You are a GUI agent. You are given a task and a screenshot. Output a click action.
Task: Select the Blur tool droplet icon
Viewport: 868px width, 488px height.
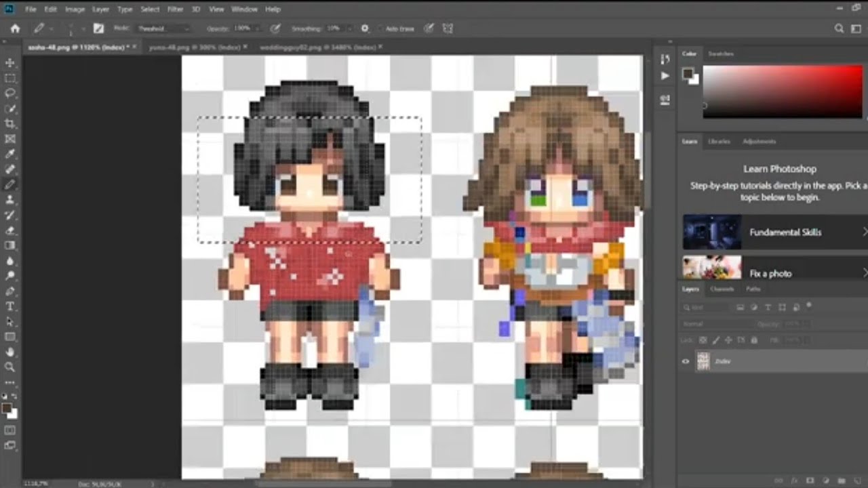click(10, 260)
